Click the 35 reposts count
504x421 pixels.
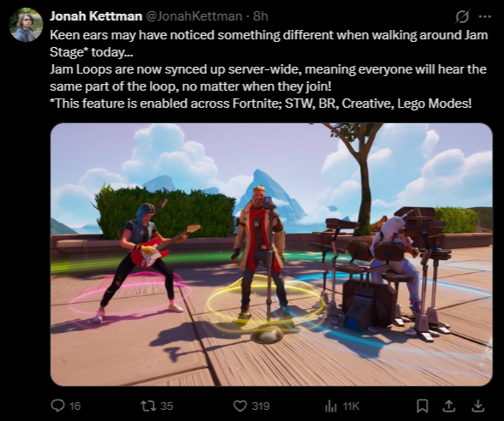pos(167,406)
